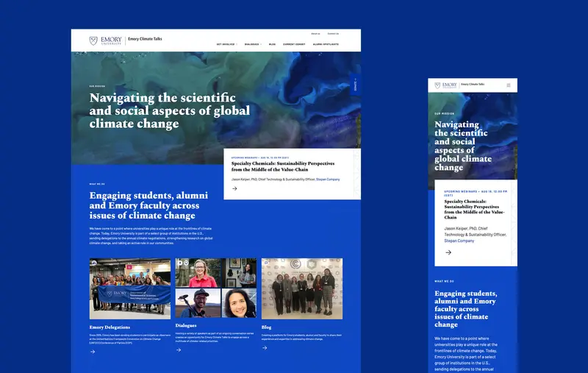
Task: Click the arrow icon in mobile webinar card
Action: pyautogui.click(x=448, y=252)
